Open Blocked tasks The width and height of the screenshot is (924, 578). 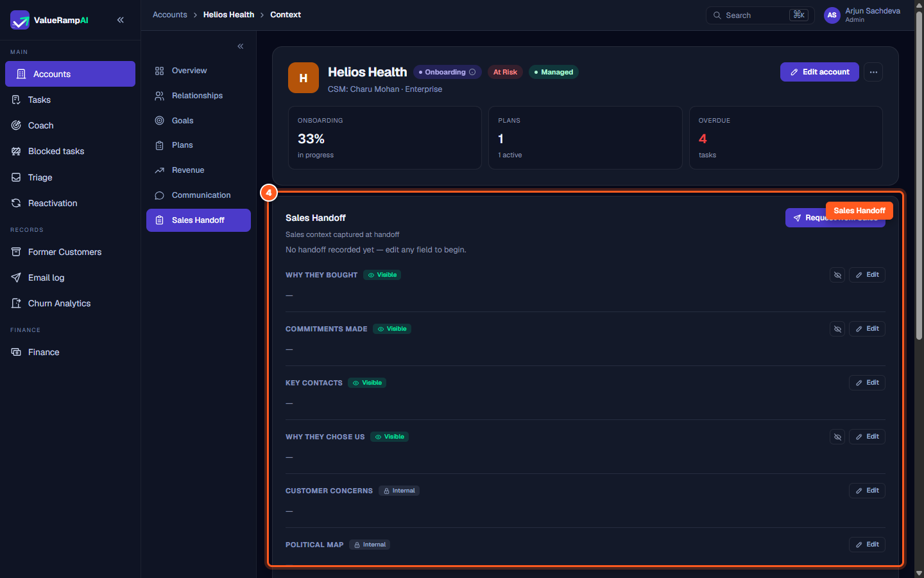(70, 151)
